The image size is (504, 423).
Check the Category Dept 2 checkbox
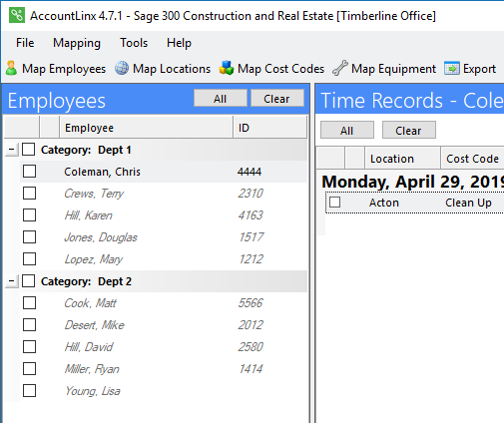pos(28,281)
